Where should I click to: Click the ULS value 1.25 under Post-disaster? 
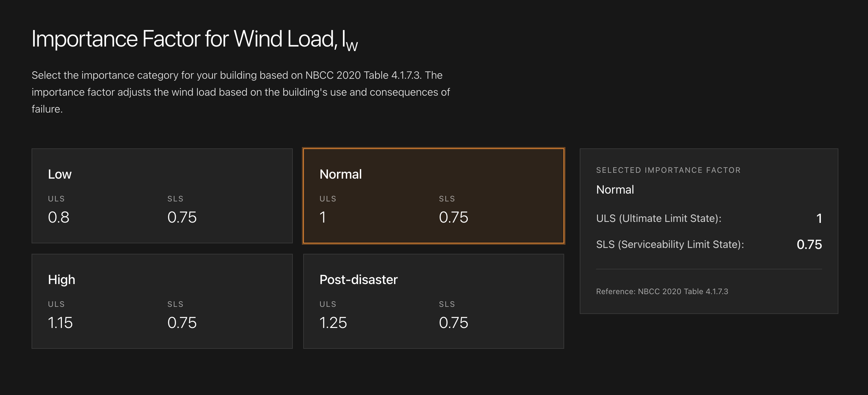(x=333, y=322)
